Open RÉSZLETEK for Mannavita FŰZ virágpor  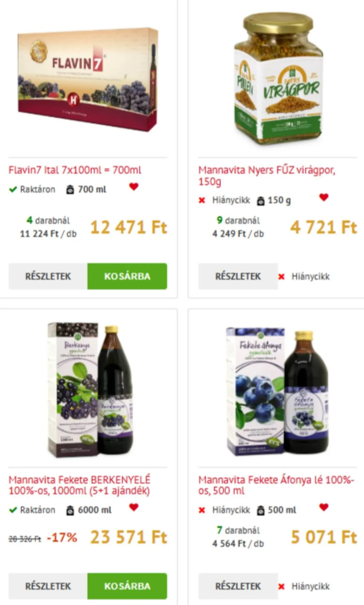[x=238, y=276]
